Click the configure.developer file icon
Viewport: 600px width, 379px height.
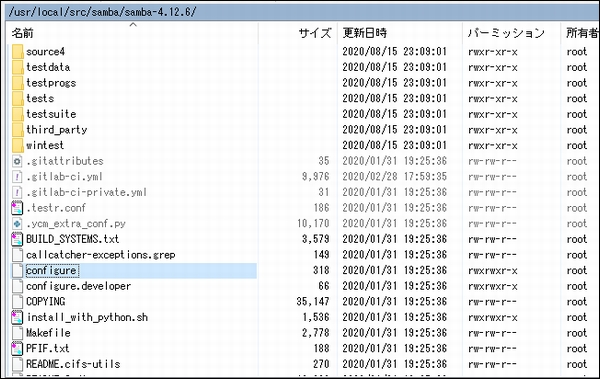coord(17,286)
